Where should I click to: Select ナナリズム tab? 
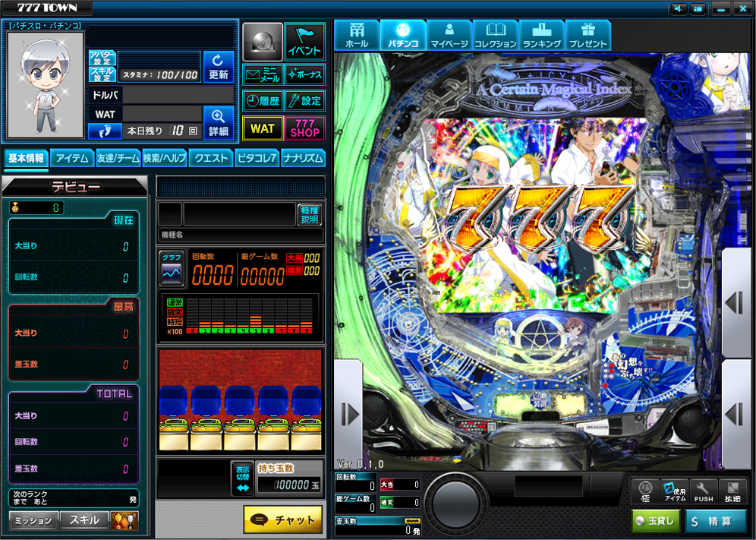[x=304, y=158]
